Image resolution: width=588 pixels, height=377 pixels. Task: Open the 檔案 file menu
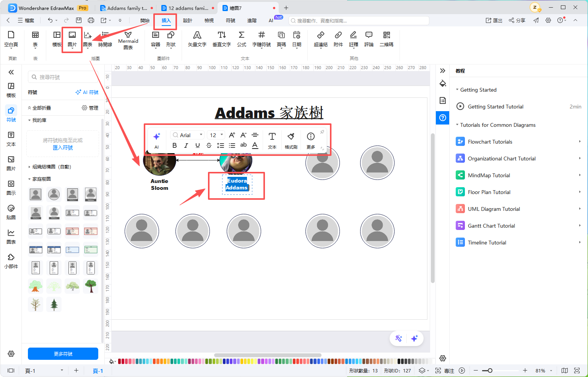(26, 21)
